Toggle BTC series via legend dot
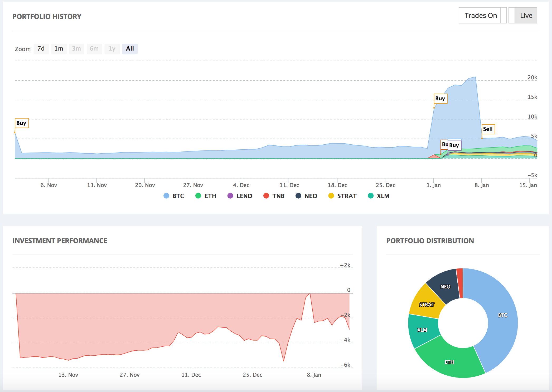 [166, 196]
